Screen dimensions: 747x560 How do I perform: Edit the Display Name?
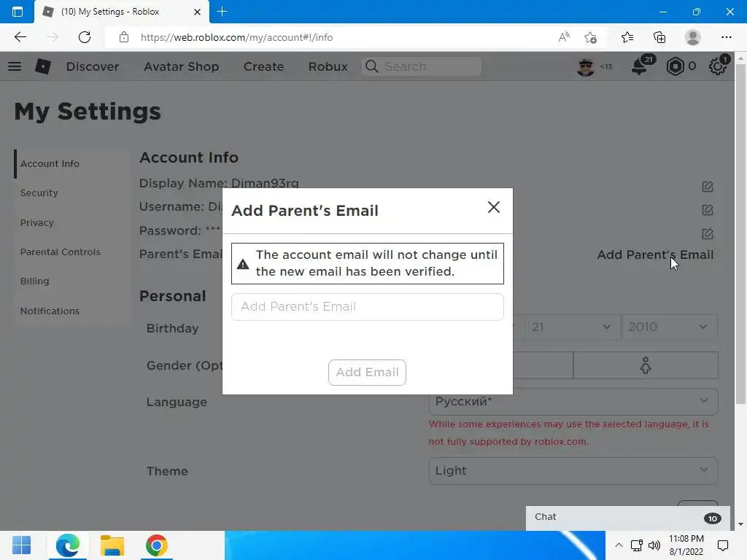pyautogui.click(x=708, y=187)
